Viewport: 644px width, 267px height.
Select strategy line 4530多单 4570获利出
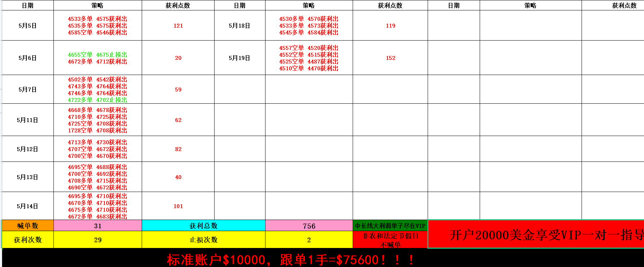coord(309,19)
